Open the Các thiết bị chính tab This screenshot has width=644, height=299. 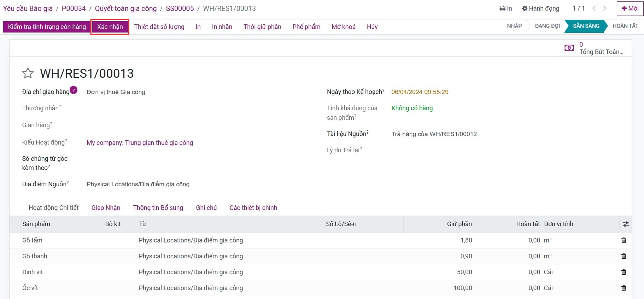253,208
